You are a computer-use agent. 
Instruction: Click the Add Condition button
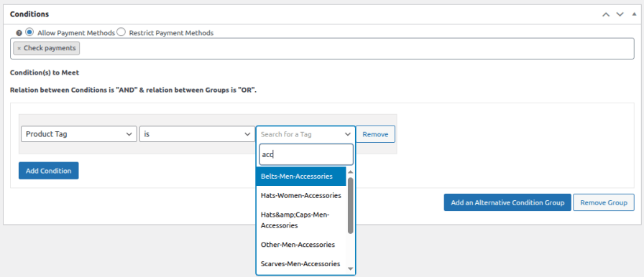48,171
